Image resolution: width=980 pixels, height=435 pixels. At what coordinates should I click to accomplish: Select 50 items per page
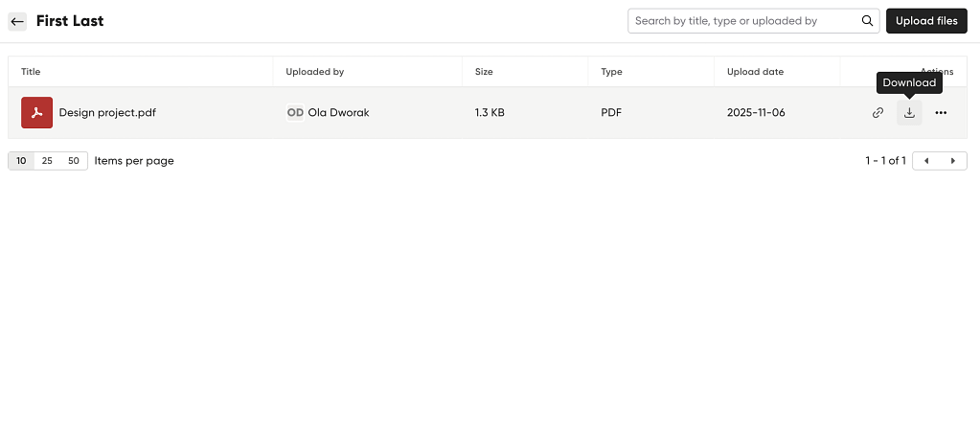click(74, 161)
